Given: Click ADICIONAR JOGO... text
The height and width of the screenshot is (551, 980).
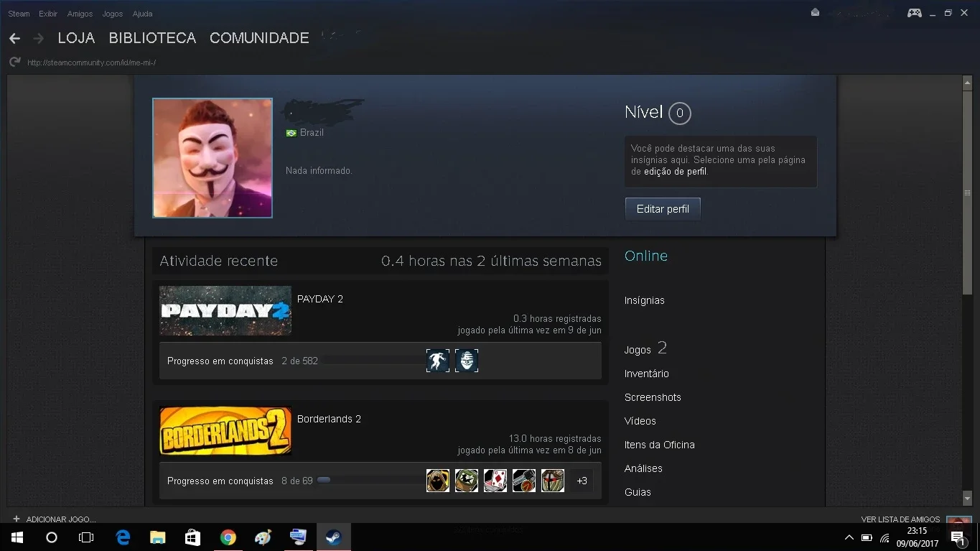Looking at the screenshot, I should click(x=61, y=519).
